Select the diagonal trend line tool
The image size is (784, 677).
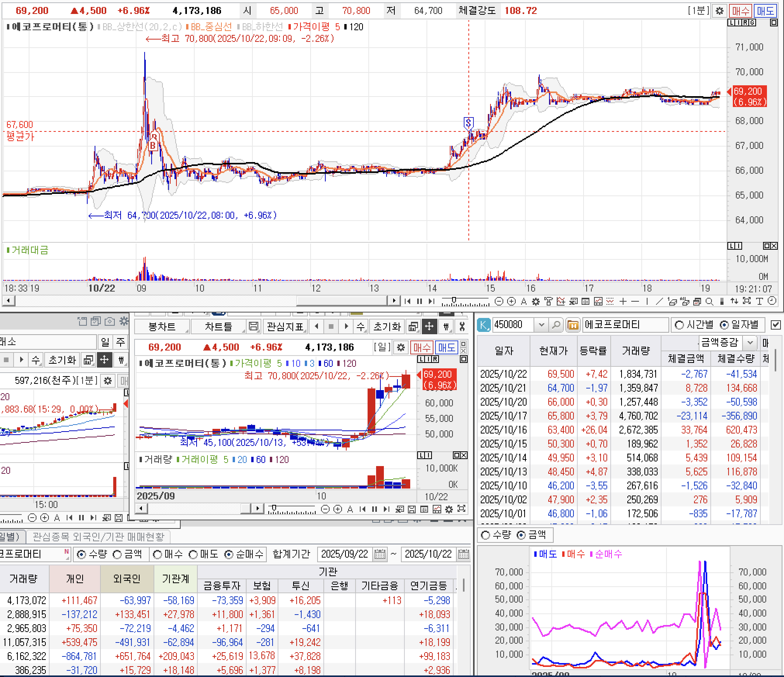(659, 301)
